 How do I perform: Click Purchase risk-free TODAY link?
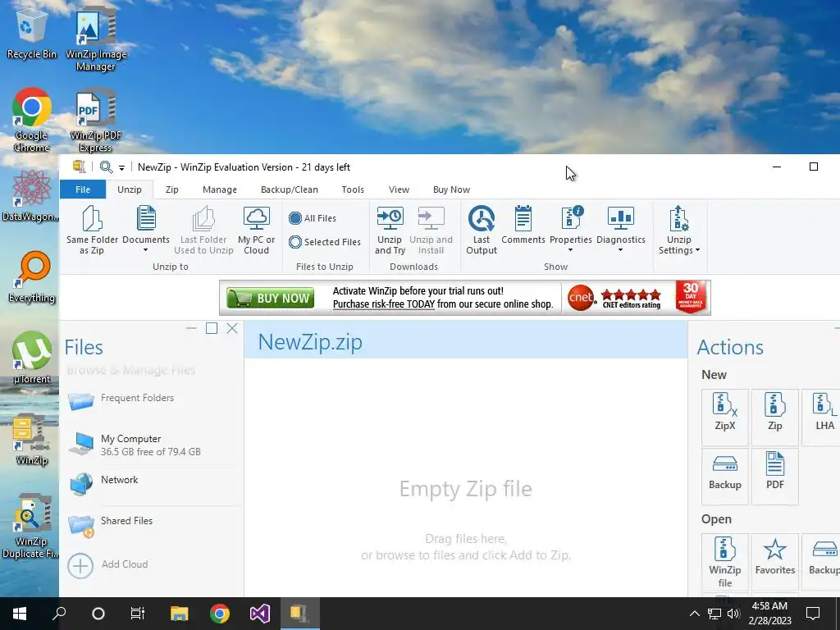[x=384, y=304]
